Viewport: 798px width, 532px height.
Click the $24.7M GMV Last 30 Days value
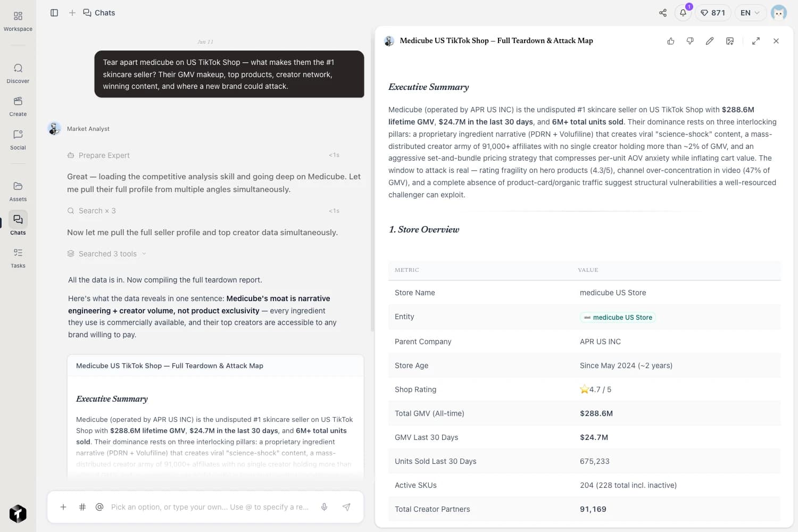pyautogui.click(x=594, y=437)
